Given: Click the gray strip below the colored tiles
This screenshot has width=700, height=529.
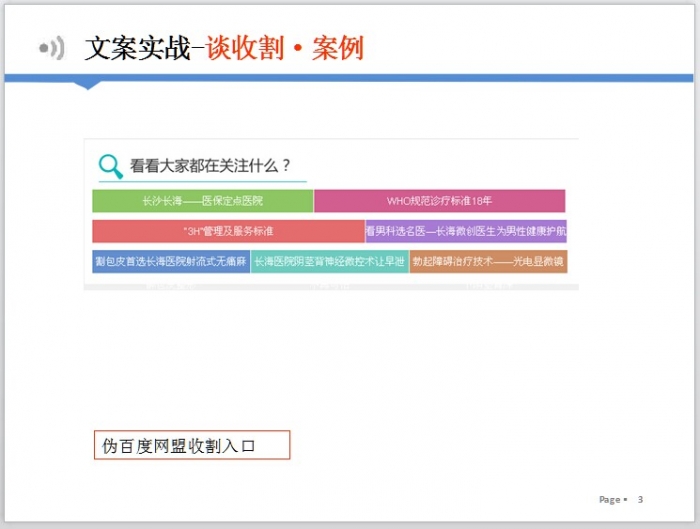Looking at the screenshot, I should (x=330, y=283).
